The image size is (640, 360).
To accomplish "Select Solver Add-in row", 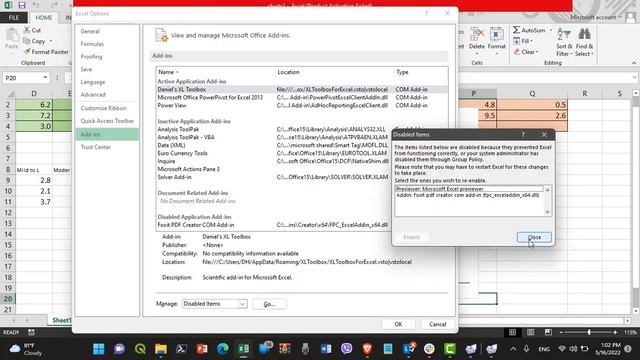I will click(x=272, y=177).
